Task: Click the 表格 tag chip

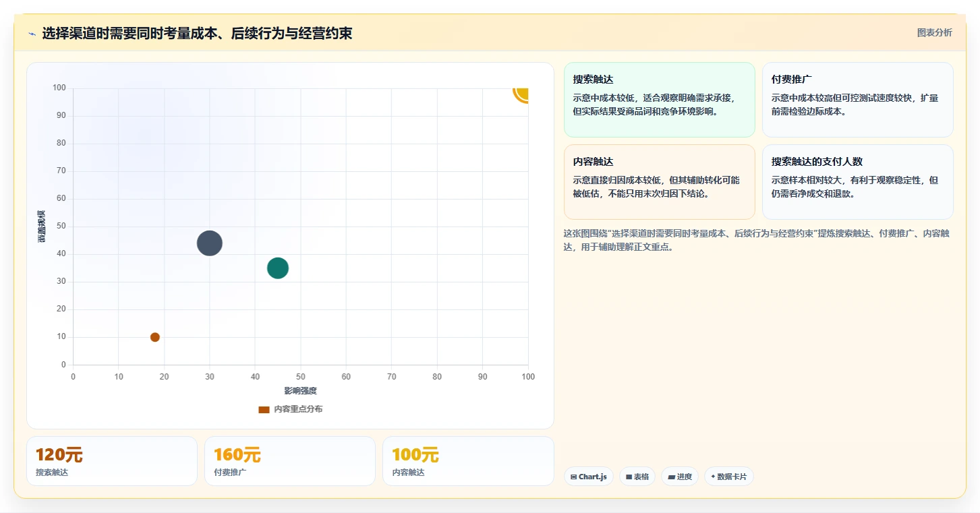Action: (637, 477)
